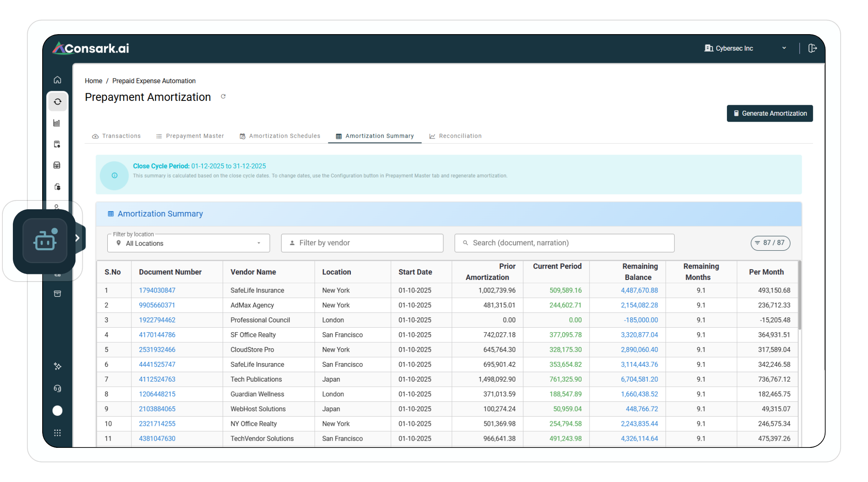Expand the assistant panel chevron arrow

(x=77, y=238)
